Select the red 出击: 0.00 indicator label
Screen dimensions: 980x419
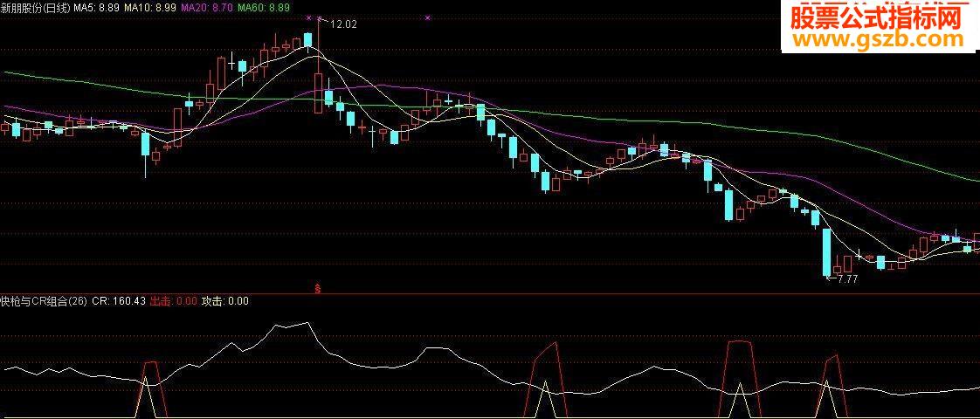click(x=175, y=301)
